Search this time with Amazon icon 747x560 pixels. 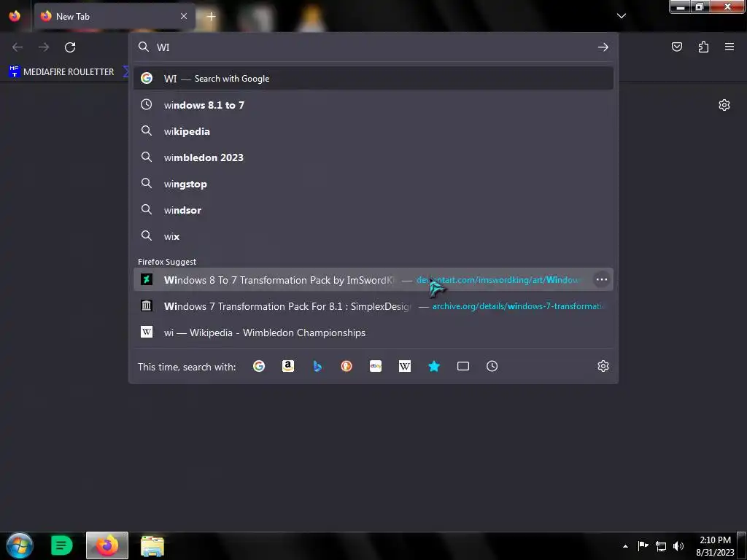(x=287, y=366)
